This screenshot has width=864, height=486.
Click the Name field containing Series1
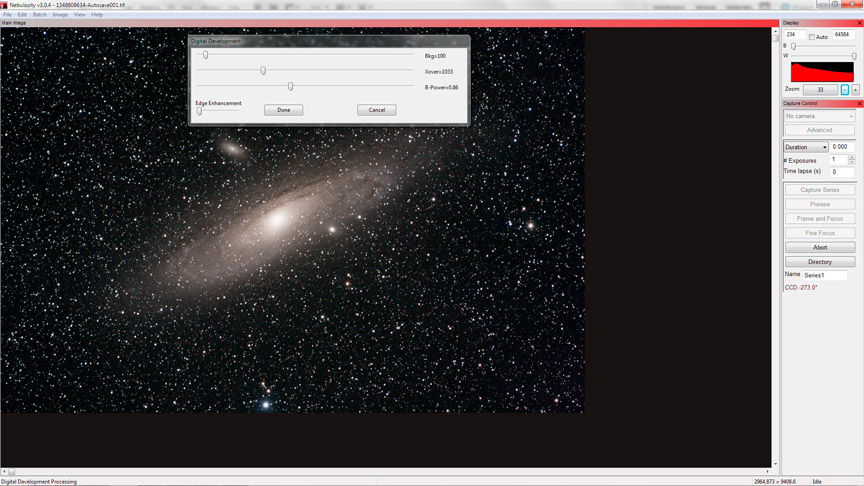click(x=825, y=275)
